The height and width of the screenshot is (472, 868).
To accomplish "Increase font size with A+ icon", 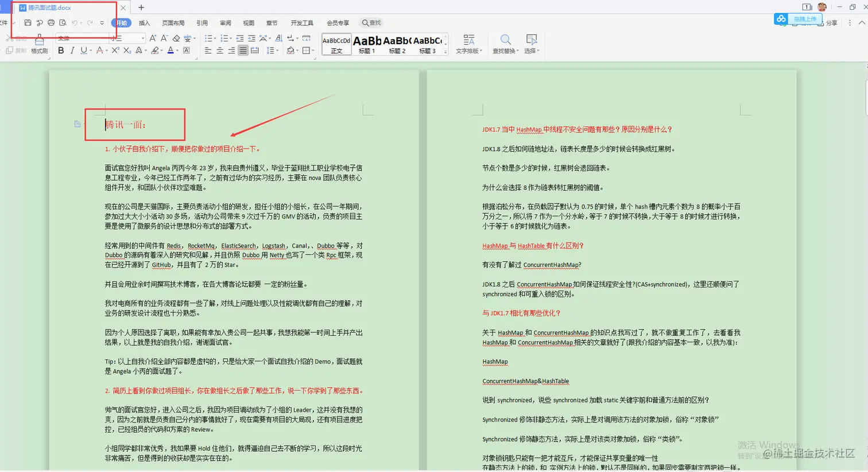I will pos(153,38).
